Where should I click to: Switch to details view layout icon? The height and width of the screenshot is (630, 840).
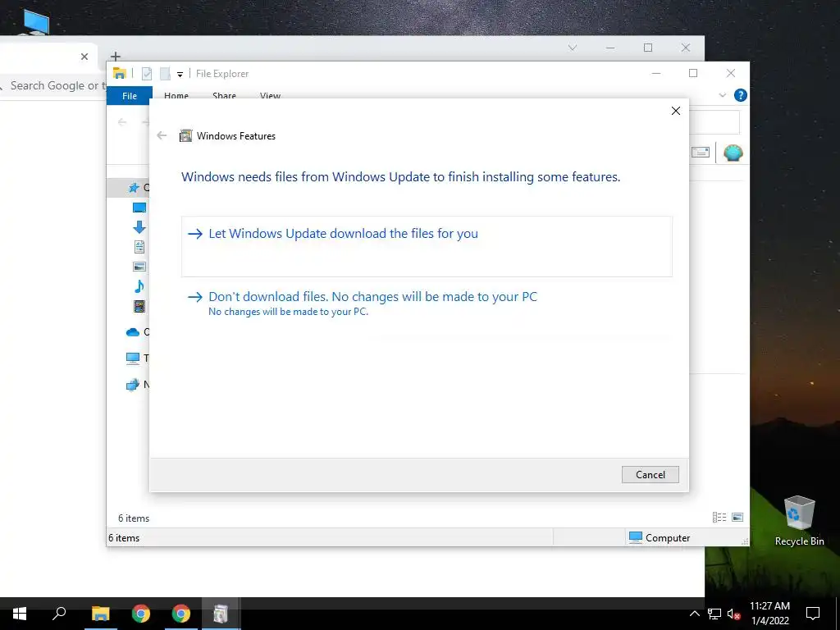pos(719,517)
